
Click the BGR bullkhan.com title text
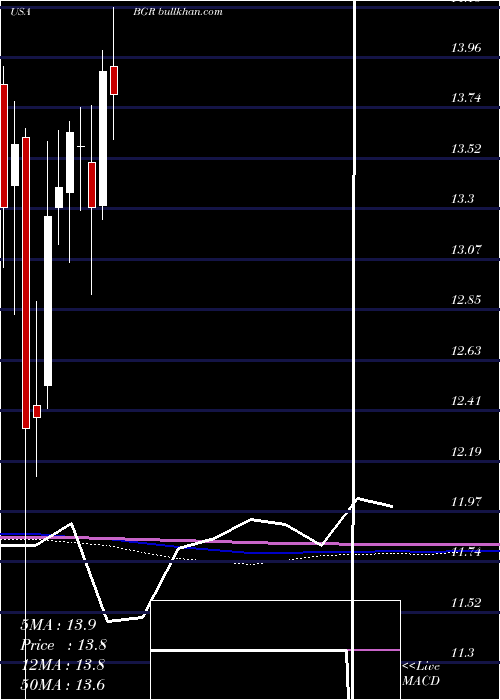[177, 12]
